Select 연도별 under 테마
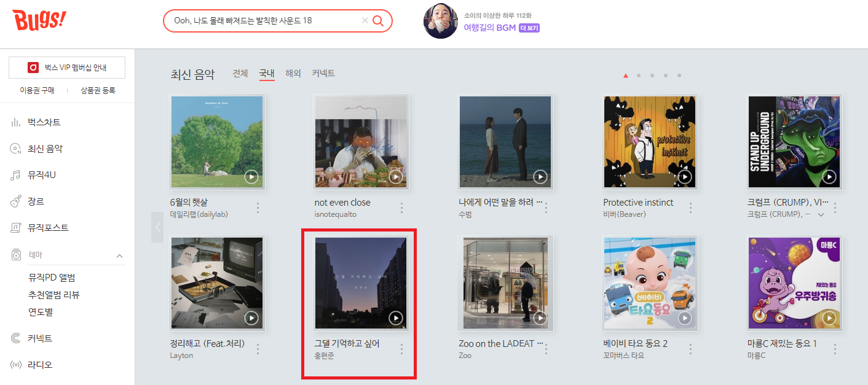This screenshot has height=385, width=868. 41,312
